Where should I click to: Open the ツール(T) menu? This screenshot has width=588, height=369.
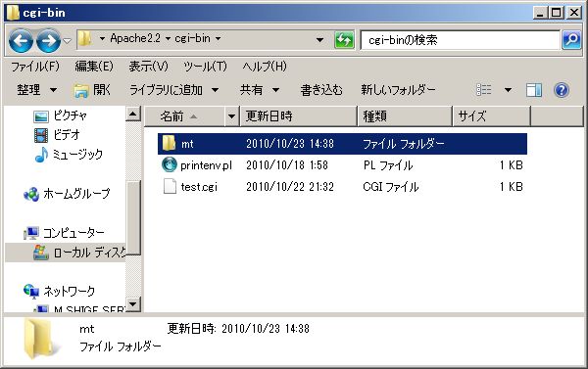[205, 67]
